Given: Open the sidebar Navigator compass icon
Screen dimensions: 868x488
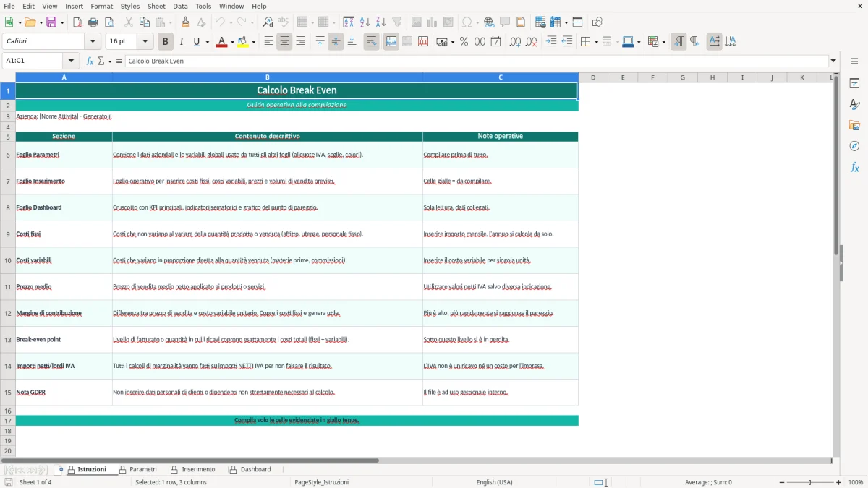Looking at the screenshot, I should coord(854,146).
